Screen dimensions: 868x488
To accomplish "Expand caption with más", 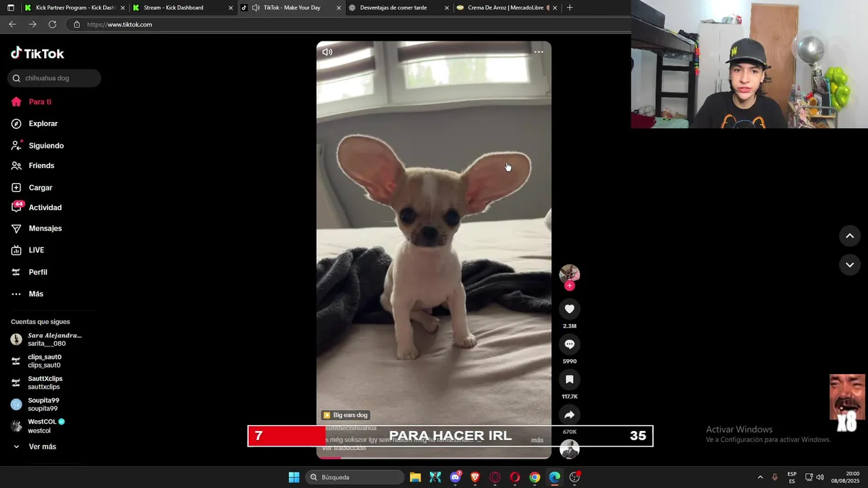I will pyautogui.click(x=537, y=440).
